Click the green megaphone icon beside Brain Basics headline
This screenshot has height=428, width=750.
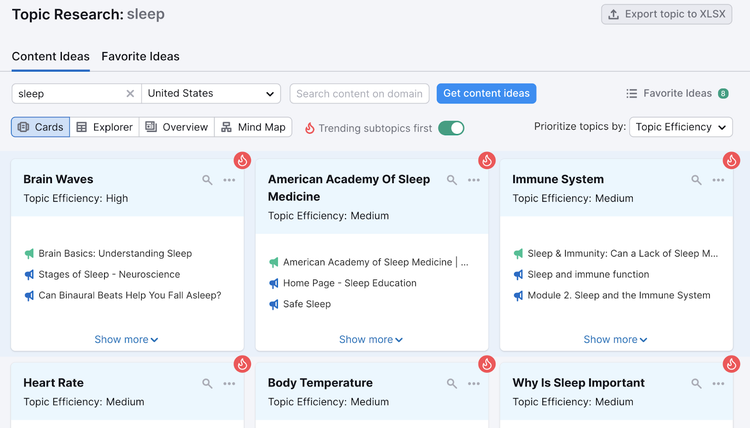(29, 253)
